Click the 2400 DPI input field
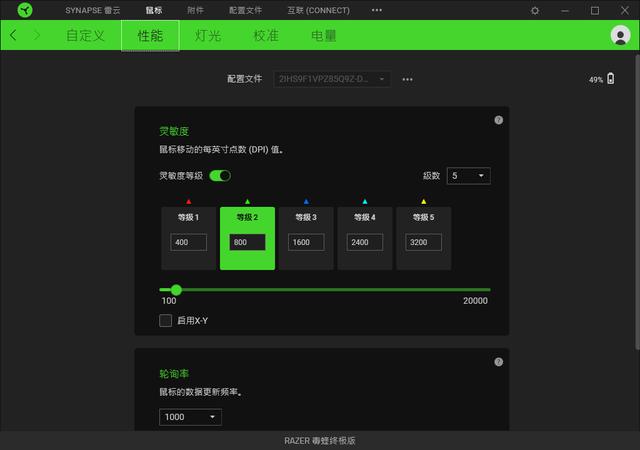The image size is (640, 450). [365, 242]
